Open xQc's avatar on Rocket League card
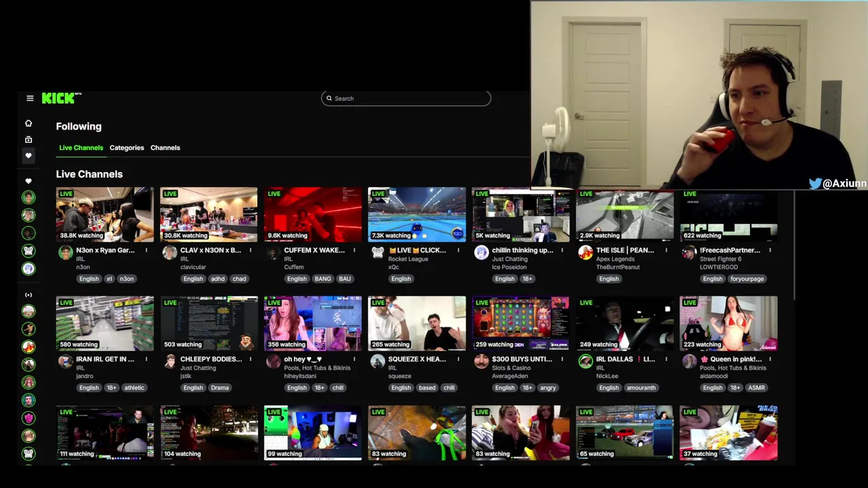Image resolution: width=868 pixels, height=488 pixels. tap(378, 253)
